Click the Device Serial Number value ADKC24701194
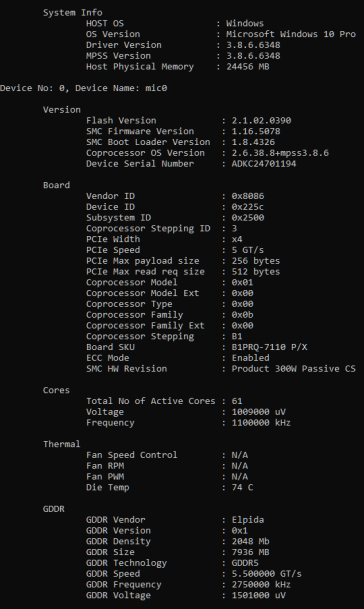This screenshot has height=609, width=364. pyautogui.click(x=264, y=164)
